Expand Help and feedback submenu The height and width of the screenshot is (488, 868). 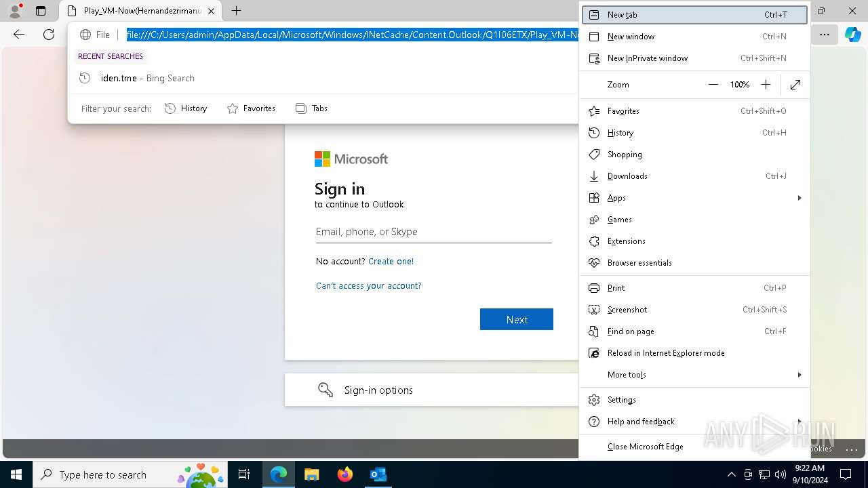694,422
